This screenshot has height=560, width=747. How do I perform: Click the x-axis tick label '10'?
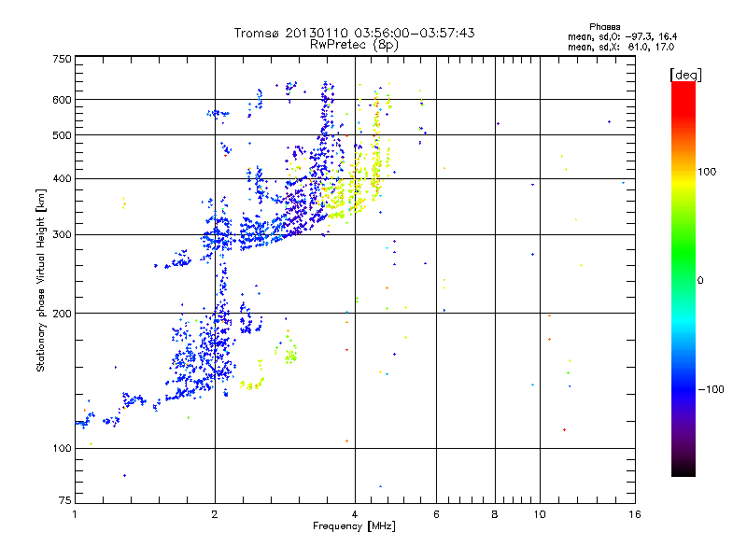[540, 514]
